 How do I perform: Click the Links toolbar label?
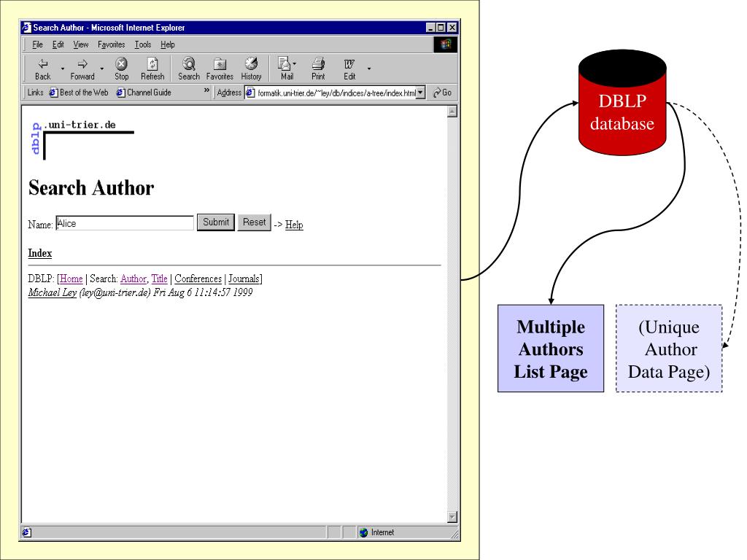pyautogui.click(x=35, y=93)
